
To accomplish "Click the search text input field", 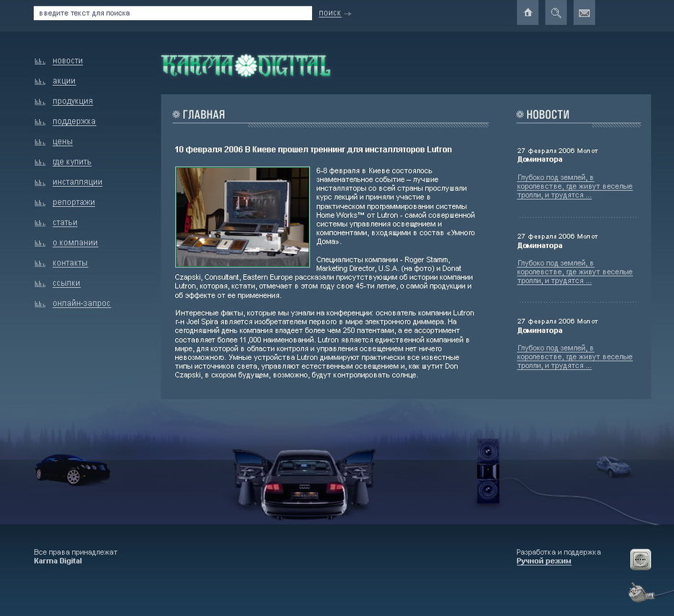I will click(173, 13).
